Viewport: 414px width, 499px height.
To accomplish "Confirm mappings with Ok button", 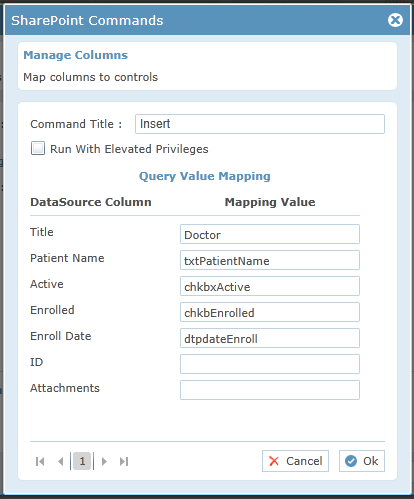I will [362, 461].
